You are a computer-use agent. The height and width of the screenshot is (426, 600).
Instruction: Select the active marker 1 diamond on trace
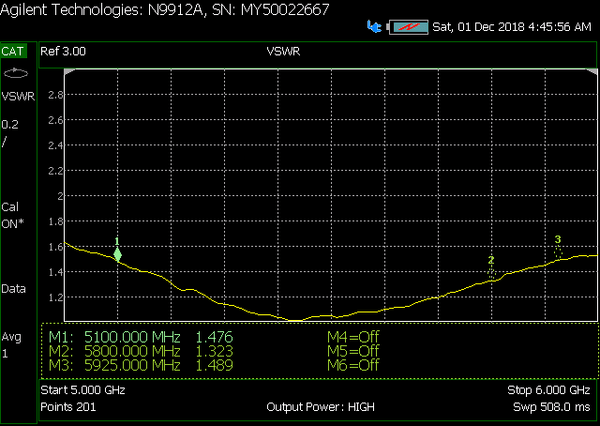pyautogui.click(x=118, y=255)
